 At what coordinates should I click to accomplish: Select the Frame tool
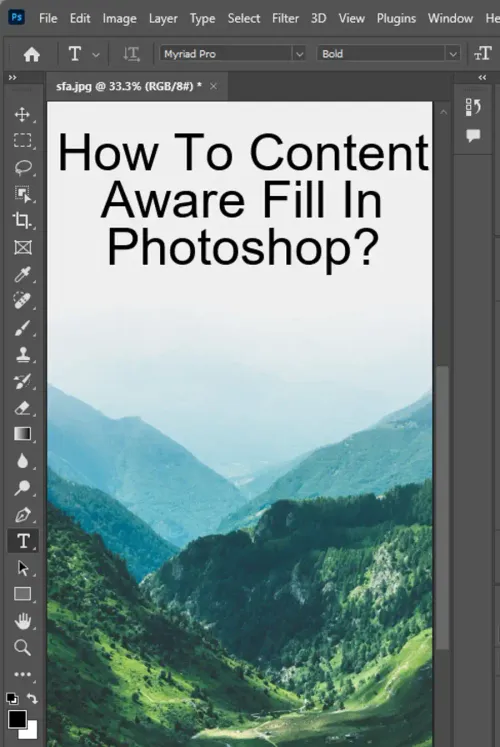pos(22,247)
